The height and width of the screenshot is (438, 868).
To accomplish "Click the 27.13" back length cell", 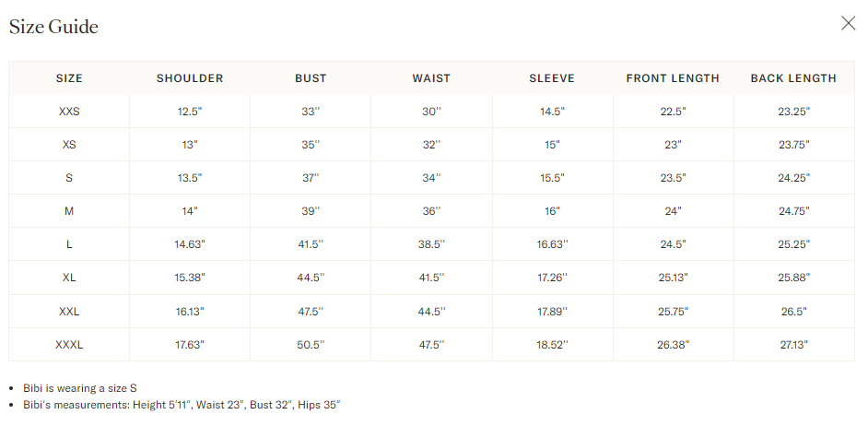I will coord(793,345).
